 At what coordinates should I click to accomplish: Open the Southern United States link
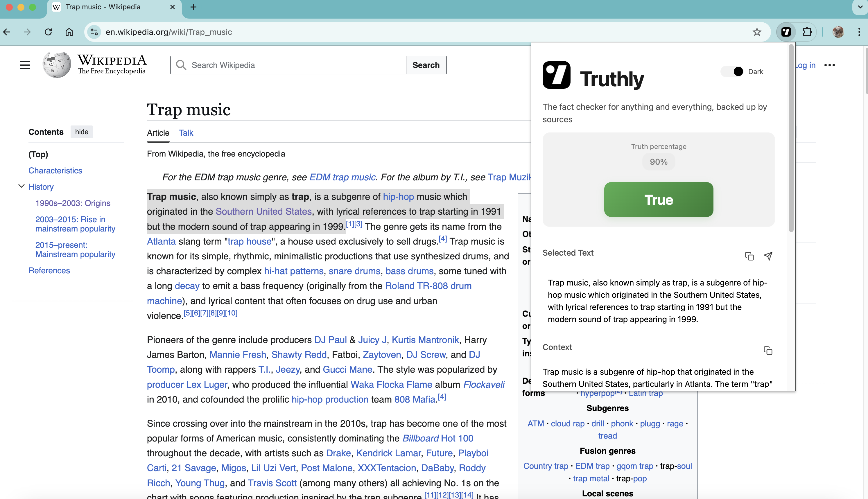tap(263, 211)
